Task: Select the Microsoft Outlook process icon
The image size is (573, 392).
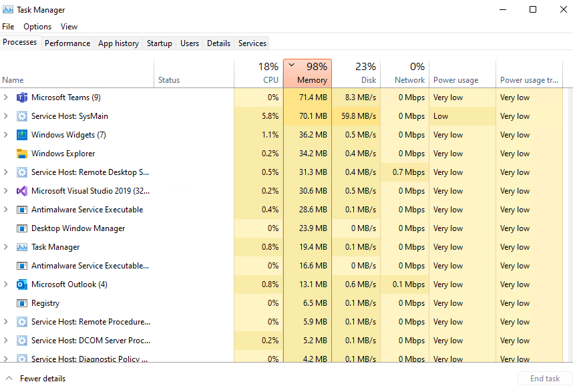Action: [x=22, y=284]
